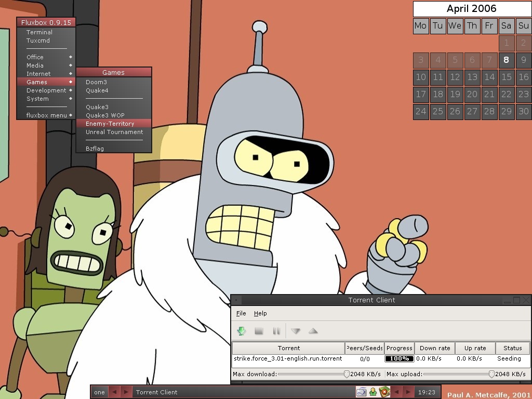The image size is (532, 399).
Task: Sort by the Progress column header
Action: click(x=400, y=348)
